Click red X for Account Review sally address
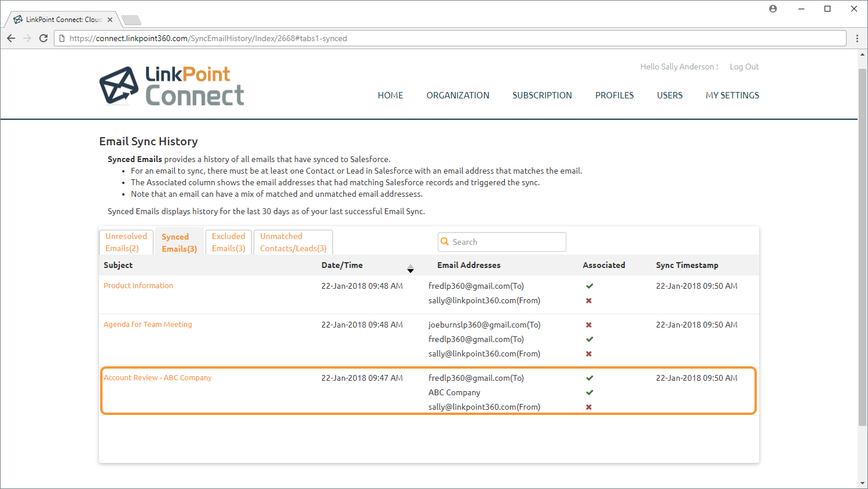Screen dimensions: 868x489 pos(589,407)
